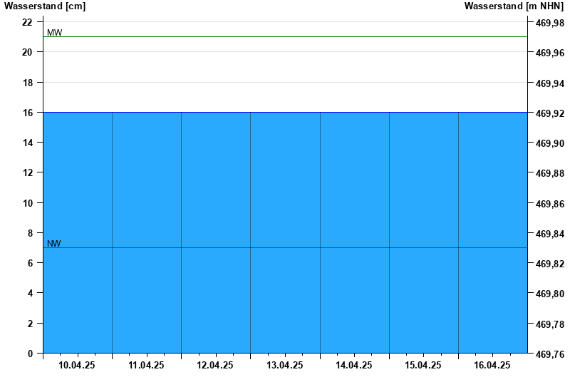Select the 13.04.25 x-axis date
This screenshot has height=392, width=570.
(x=284, y=366)
